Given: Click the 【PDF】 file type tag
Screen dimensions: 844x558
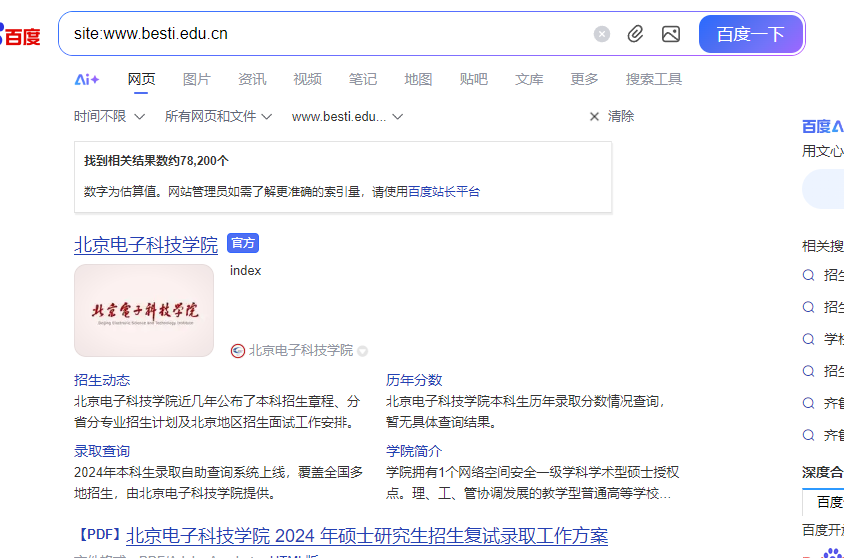Looking at the screenshot, I should [x=100, y=534].
